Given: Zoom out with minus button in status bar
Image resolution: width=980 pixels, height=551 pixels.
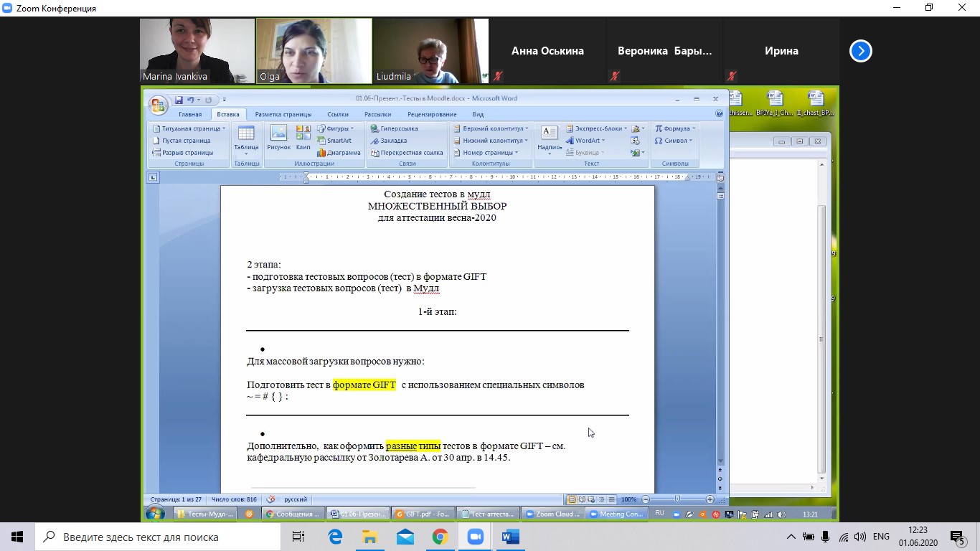Looking at the screenshot, I should click(646, 499).
